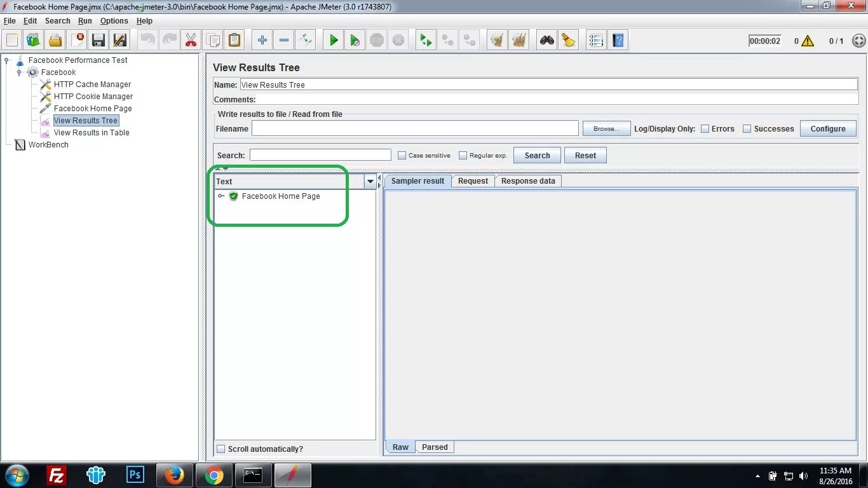The width and height of the screenshot is (868, 488).
Task: Enable the Successes checkbox
Action: pos(747,128)
